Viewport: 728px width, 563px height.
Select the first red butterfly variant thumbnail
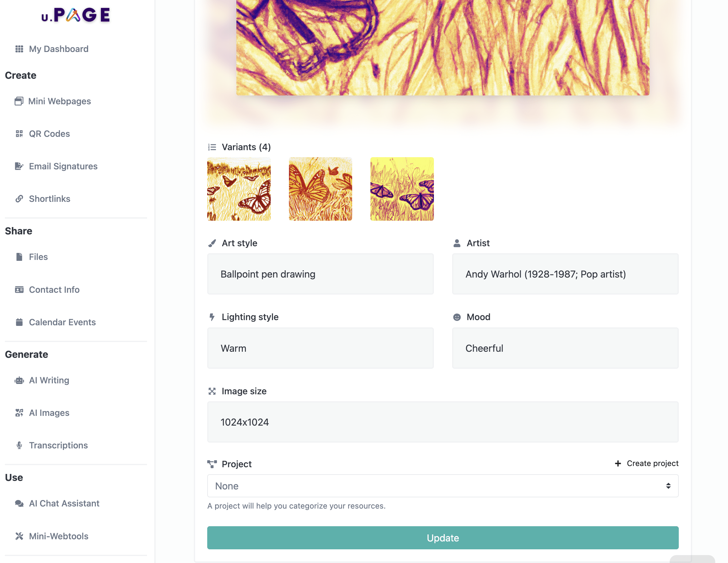point(239,189)
